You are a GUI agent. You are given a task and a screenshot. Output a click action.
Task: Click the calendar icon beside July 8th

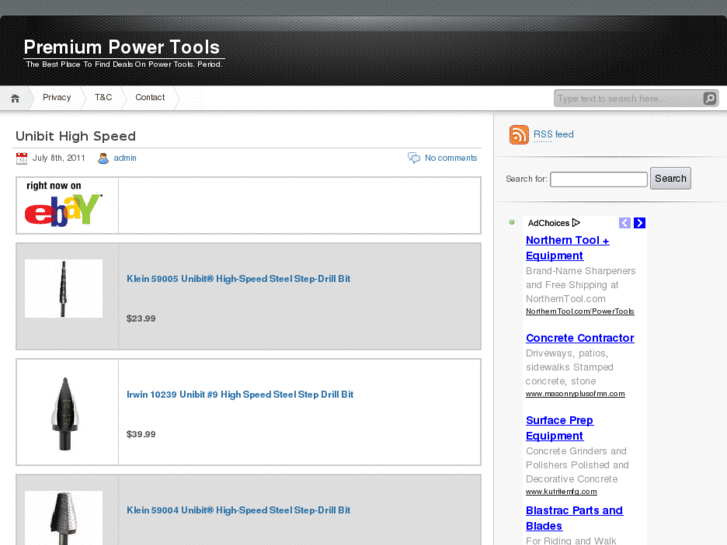[x=21, y=158]
